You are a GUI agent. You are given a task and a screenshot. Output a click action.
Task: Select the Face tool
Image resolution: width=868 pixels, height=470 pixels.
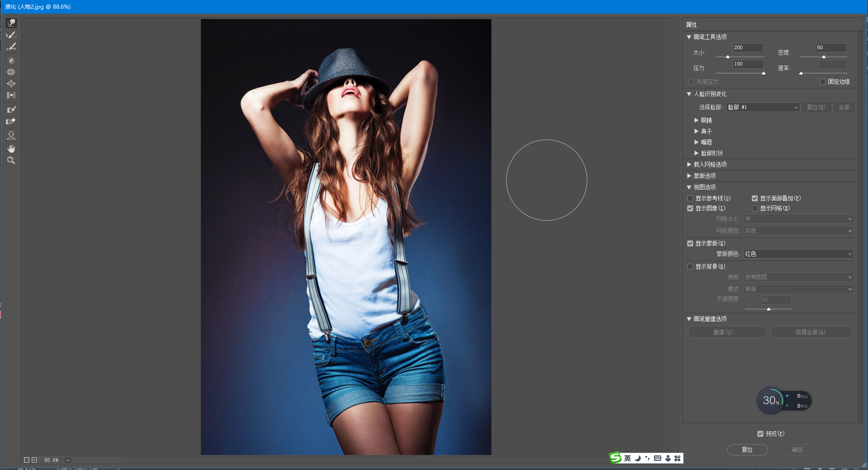[x=11, y=135]
